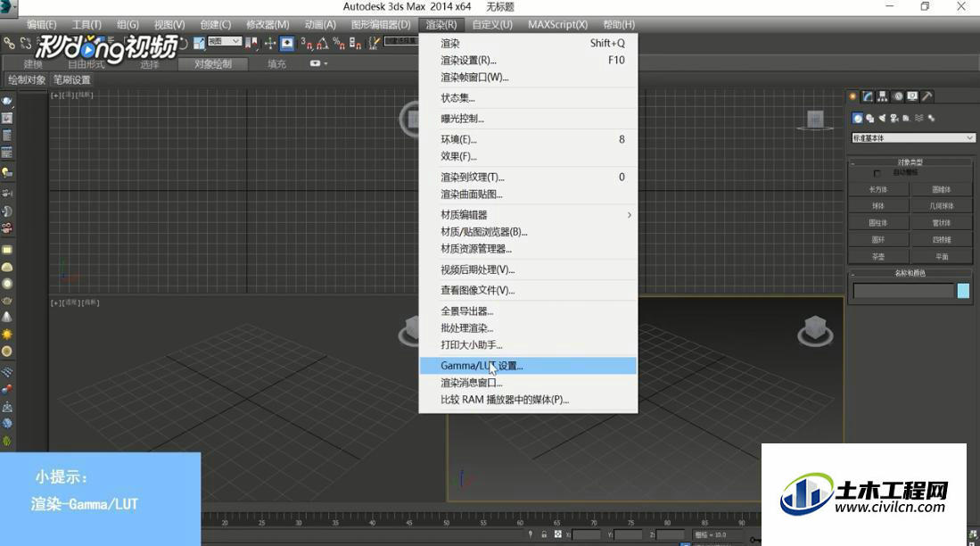Switch to the 对象绘制 ribbon tab
This screenshot has height=546, width=980.
coord(213,64)
